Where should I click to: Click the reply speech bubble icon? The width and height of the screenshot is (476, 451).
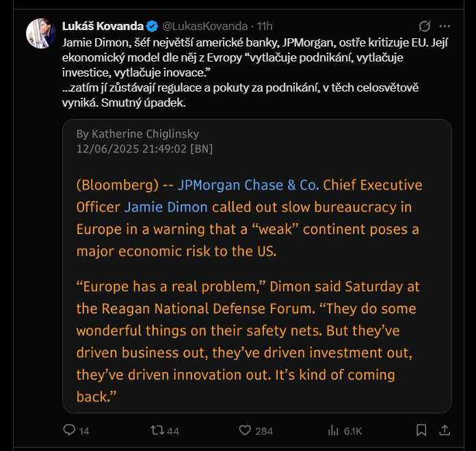pos(69,430)
